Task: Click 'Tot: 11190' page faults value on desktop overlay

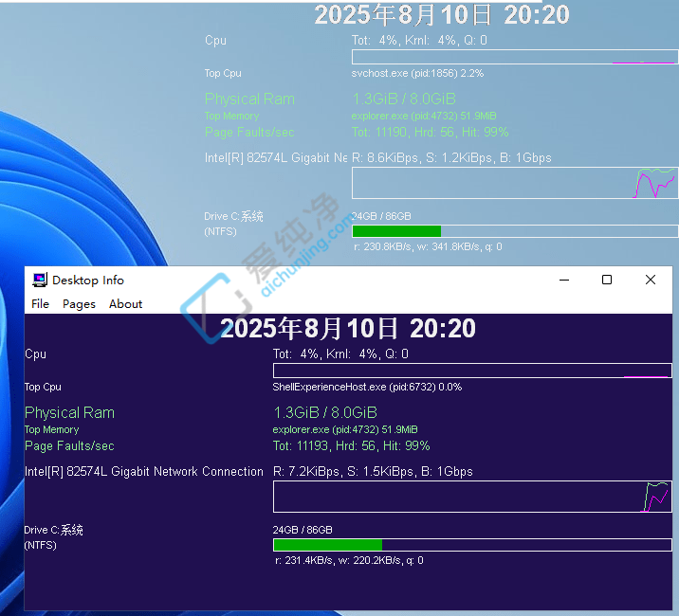Action: click(x=379, y=132)
